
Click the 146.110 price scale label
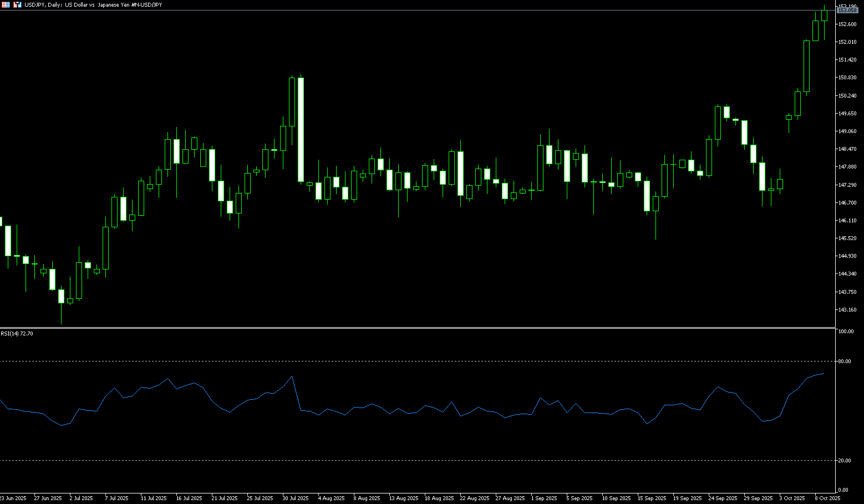click(x=847, y=221)
